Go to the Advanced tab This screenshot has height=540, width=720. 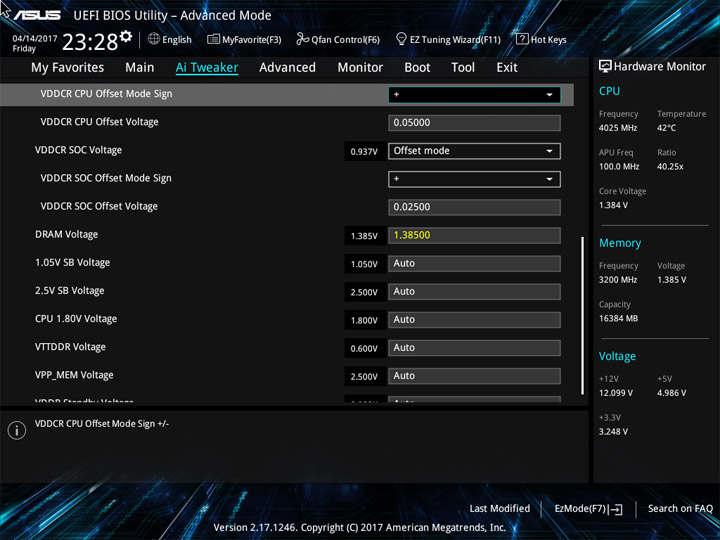pyautogui.click(x=287, y=68)
